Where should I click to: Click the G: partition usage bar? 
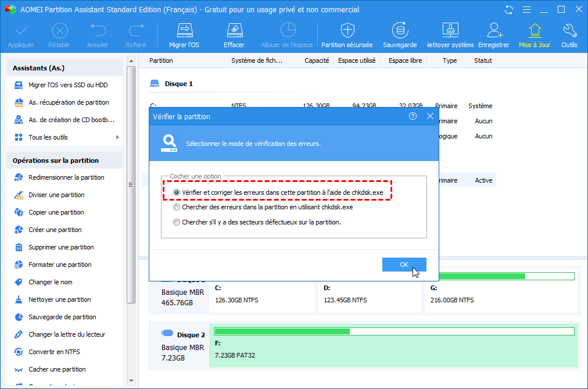[x=507, y=276]
